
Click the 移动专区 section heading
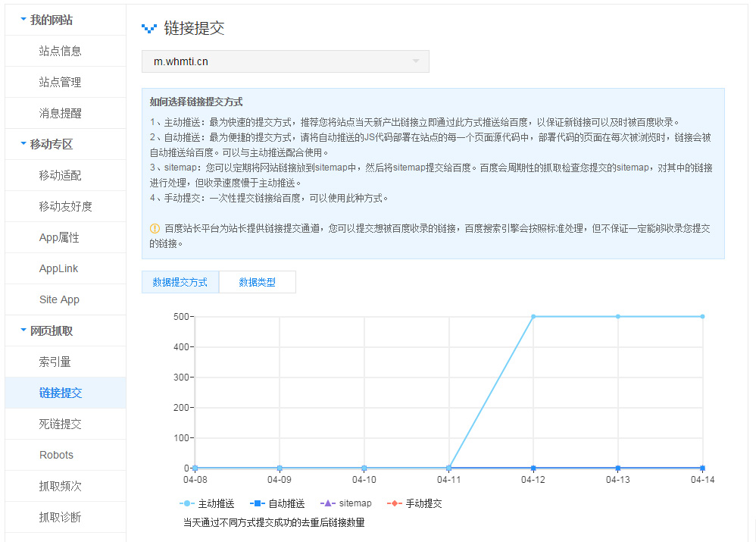(x=51, y=144)
